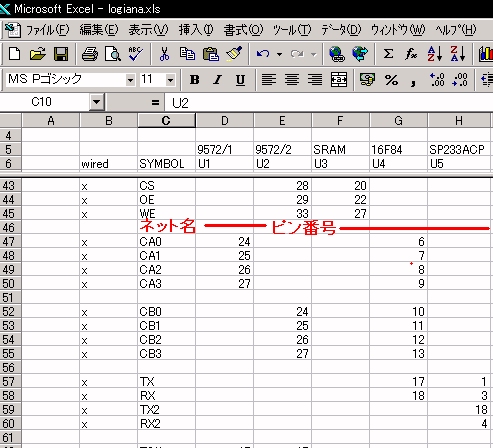Open the Redo history dropdown arrow
Screen dimensions: 493x448
pos(313,54)
